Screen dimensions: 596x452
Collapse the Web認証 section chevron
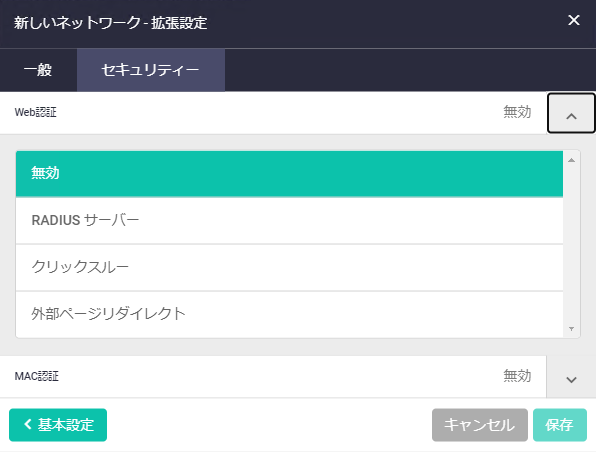[571, 113]
